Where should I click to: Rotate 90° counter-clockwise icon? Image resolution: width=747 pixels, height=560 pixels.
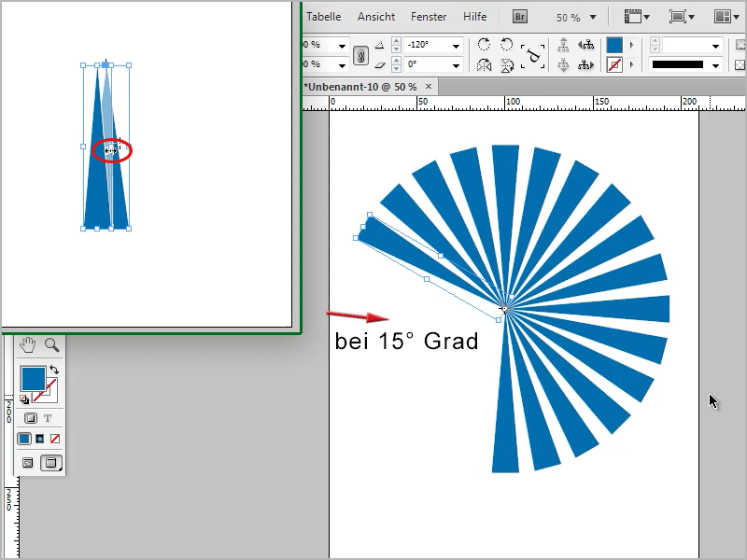coord(506,45)
